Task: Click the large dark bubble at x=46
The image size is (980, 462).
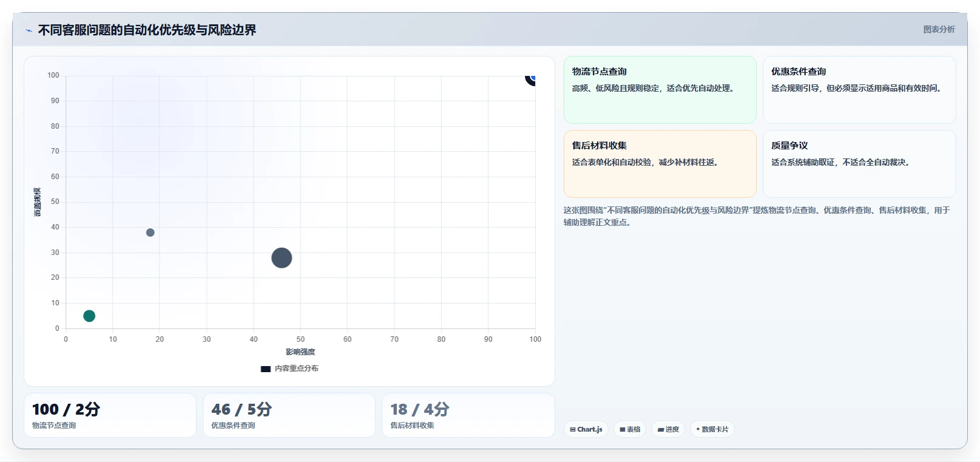Action: (x=282, y=258)
